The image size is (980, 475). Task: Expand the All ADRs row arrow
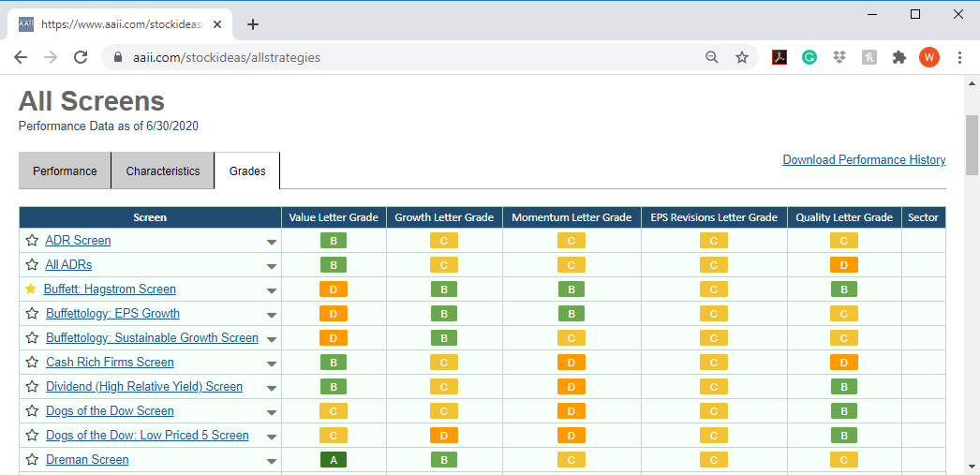coord(272,267)
